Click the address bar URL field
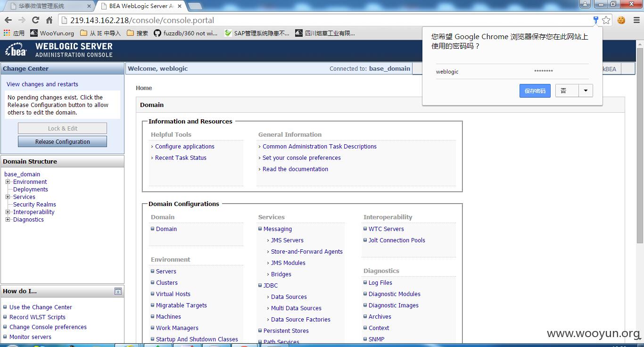The width and height of the screenshot is (644, 347). tap(325, 20)
